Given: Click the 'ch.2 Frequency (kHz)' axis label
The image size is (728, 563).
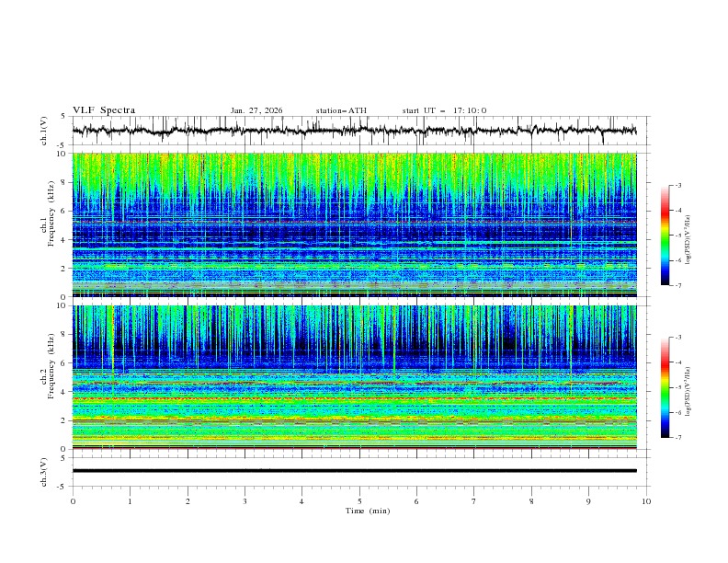Looking at the screenshot, I should coord(47,366).
